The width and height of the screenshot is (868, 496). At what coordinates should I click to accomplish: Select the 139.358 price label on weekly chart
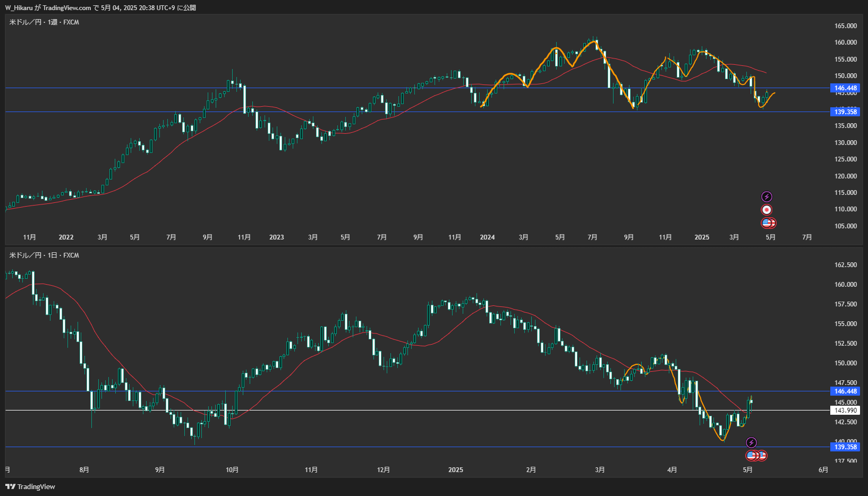(845, 112)
